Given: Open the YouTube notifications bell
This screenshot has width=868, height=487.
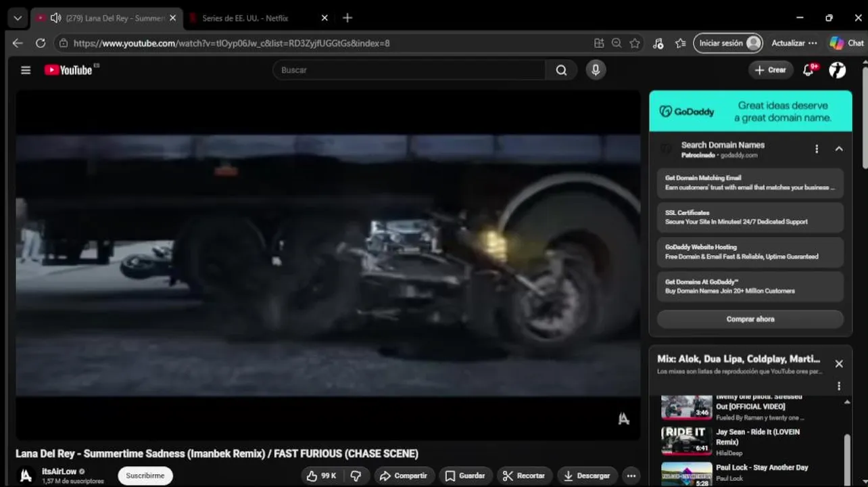Looking at the screenshot, I should pyautogui.click(x=809, y=70).
